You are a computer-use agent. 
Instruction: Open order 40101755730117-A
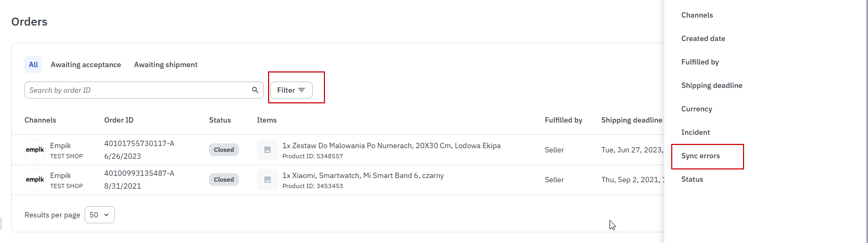[139, 143]
